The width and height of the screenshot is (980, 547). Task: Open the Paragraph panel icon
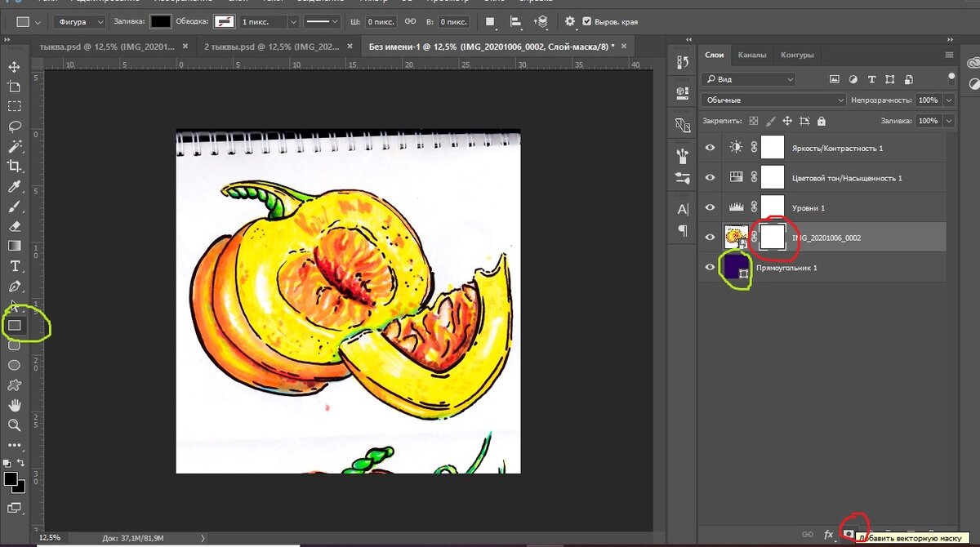pyautogui.click(x=683, y=230)
